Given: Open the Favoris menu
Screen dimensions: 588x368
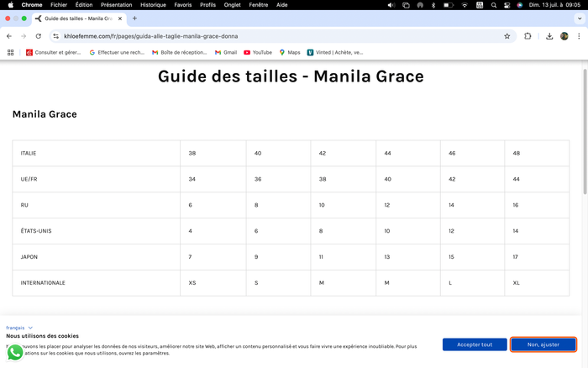Looking at the screenshot, I should pyautogui.click(x=183, y=5).
